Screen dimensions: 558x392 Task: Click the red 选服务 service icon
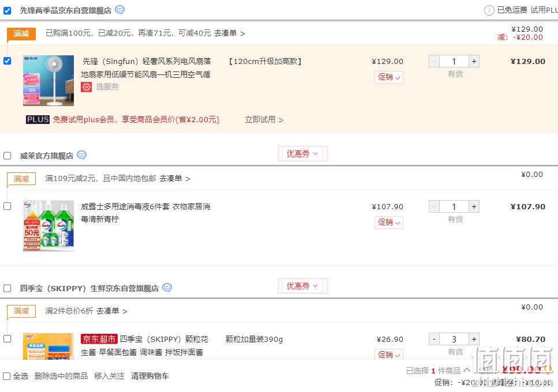(86, 86)
